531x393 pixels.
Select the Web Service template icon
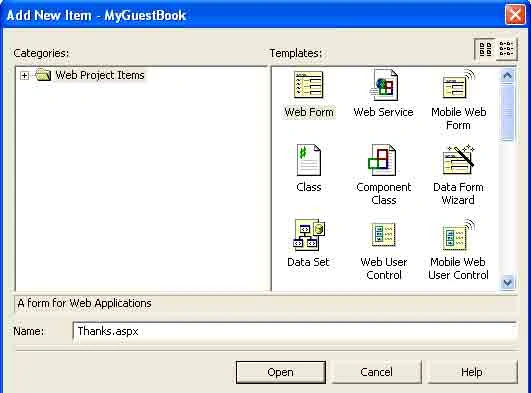click(x=383, y=85)
